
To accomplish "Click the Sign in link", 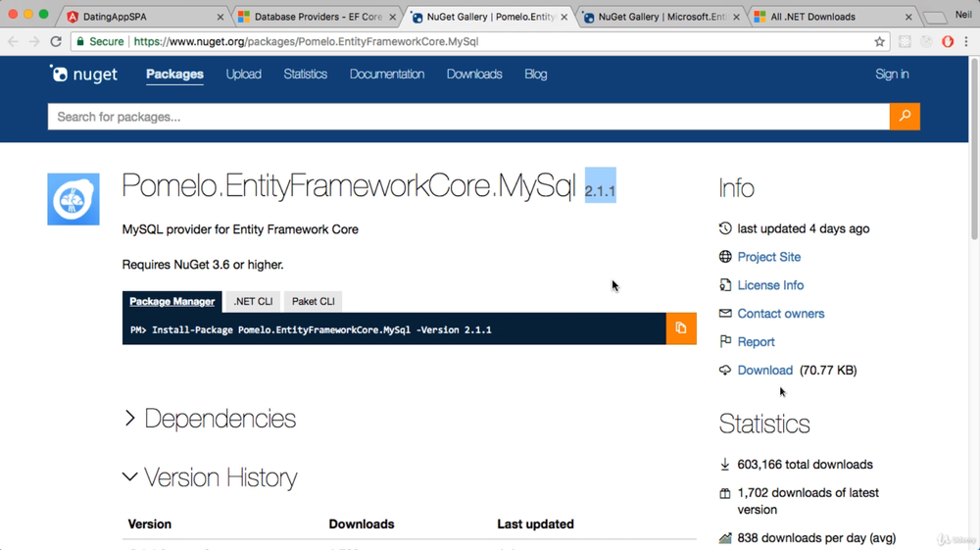I will (x=892, y=74).
